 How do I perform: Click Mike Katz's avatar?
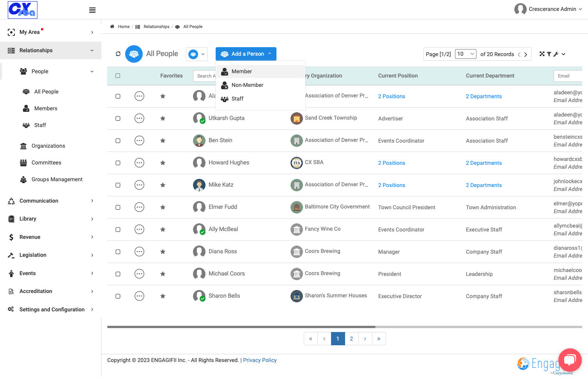point(199,185)
